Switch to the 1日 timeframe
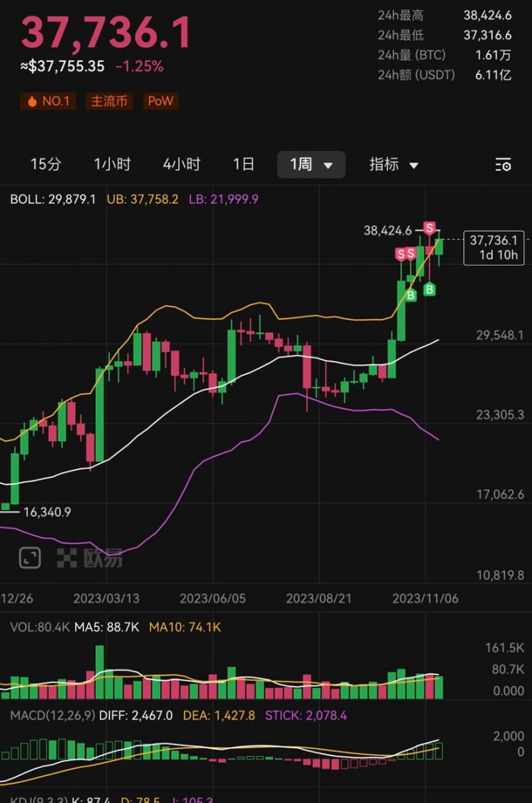Screen dimensions: 532x803 tap(243, 165)
